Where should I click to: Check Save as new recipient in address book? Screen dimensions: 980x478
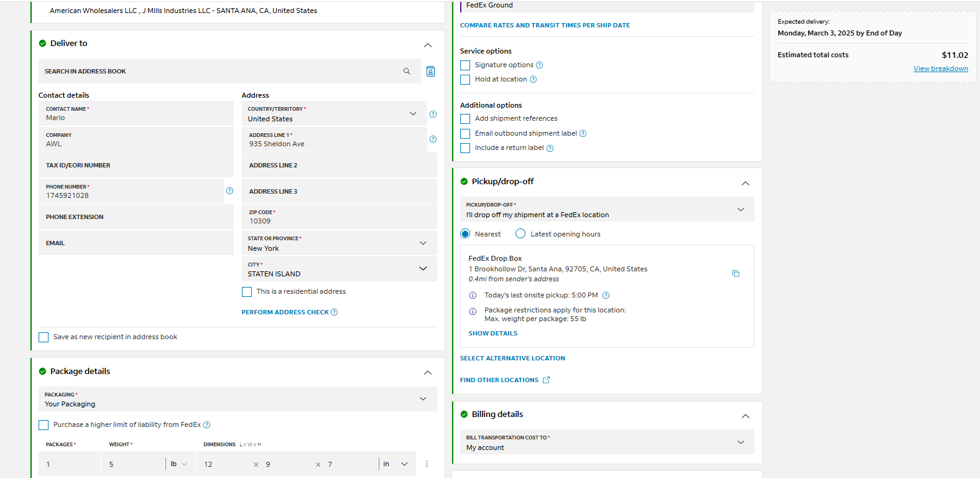(x=44, y=337)
